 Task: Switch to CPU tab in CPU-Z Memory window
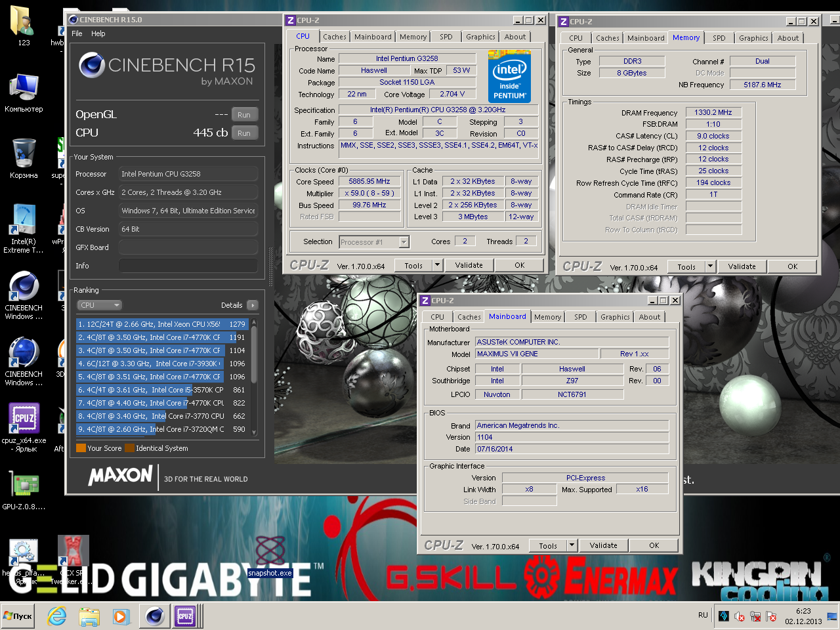pyautogui.click(x=576, y=38)
